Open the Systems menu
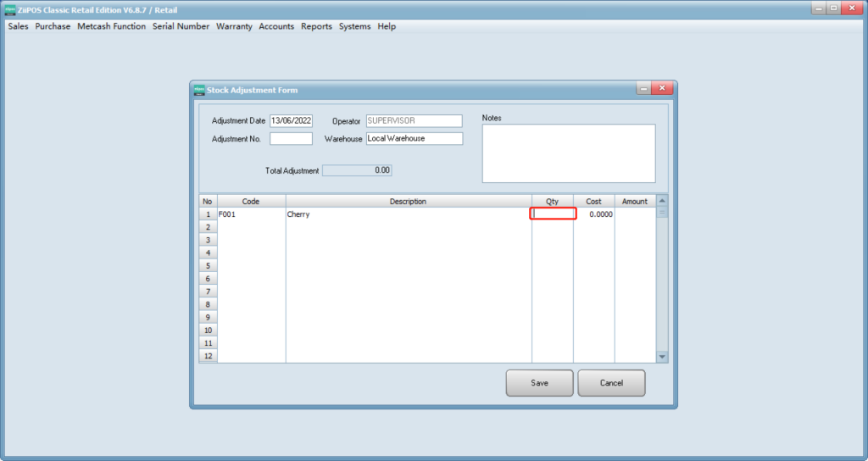Screen dimensions: 868x461 click(x=354, y=26)
